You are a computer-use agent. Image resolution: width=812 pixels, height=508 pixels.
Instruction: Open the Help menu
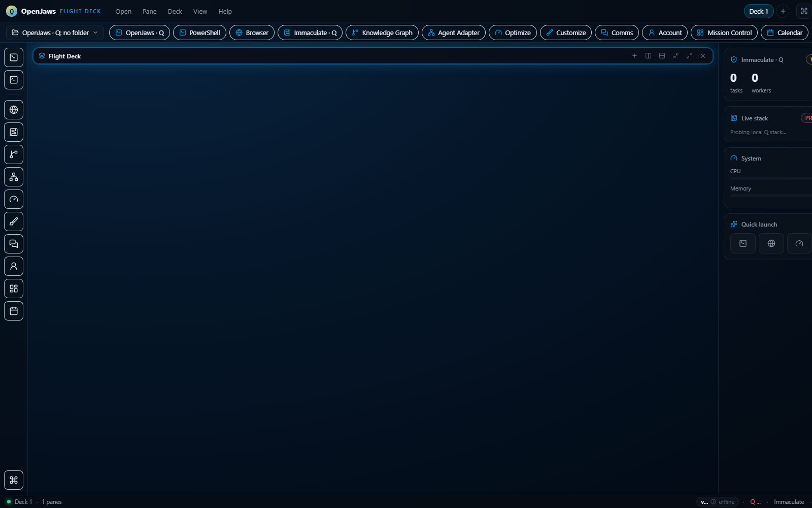[225, 11]
